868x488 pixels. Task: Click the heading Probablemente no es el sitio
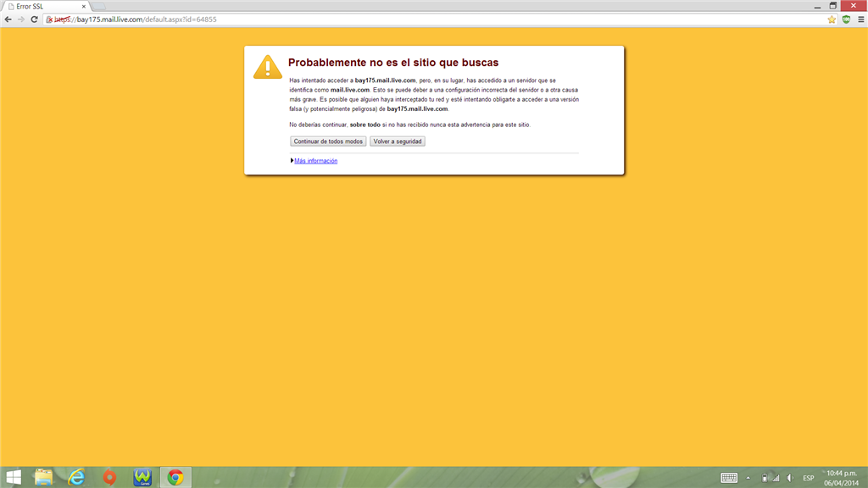pos(393,63)
